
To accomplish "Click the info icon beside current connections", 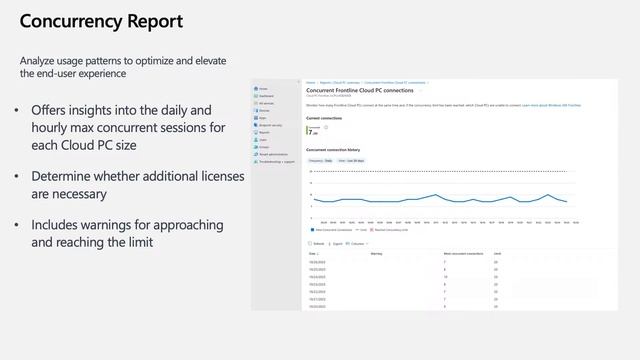I will pyautogui.click(x=326, y=128).
